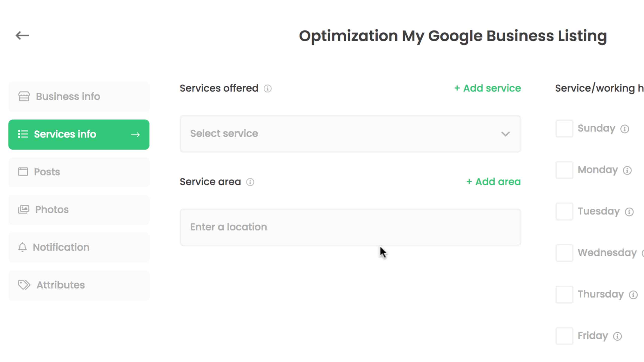Image resolution: width=644 pixels, height=362 pixels.
Task: Click the info icon next to Thursday
Action: click(x=633, y=295)
